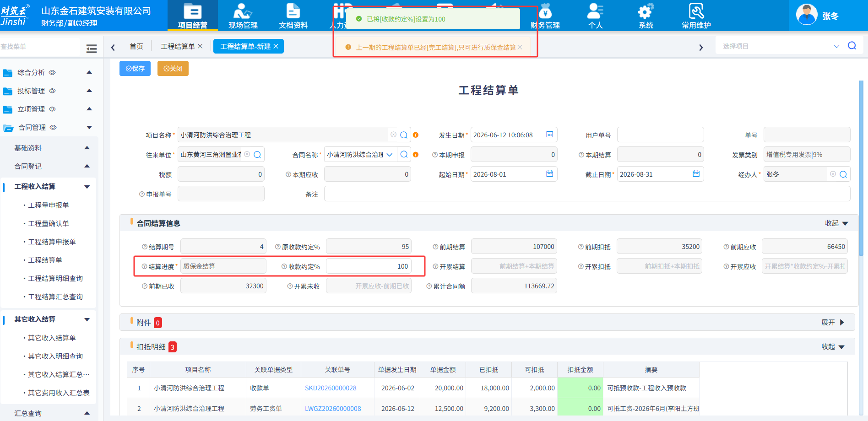Toggle eye icon next to 综合分析
This screenshot has width=868, height=421.
pyautogui.click(x=52, y=72)
